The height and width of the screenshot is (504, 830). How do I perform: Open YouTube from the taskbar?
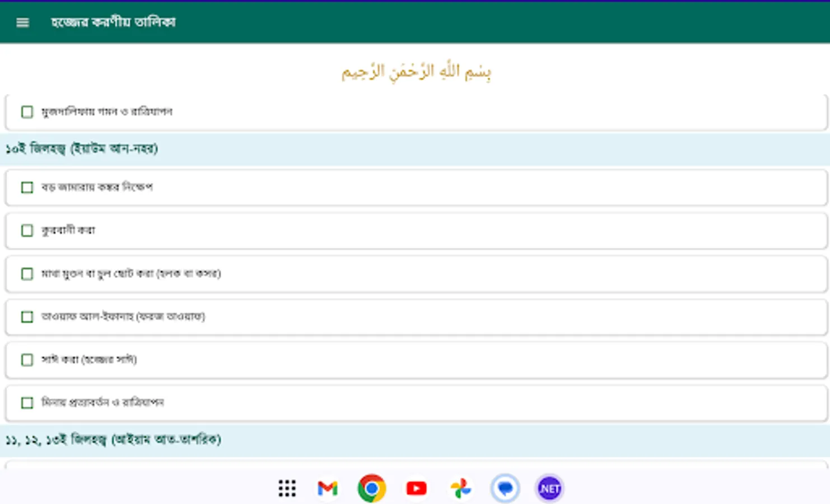click(x=416, y=488)
